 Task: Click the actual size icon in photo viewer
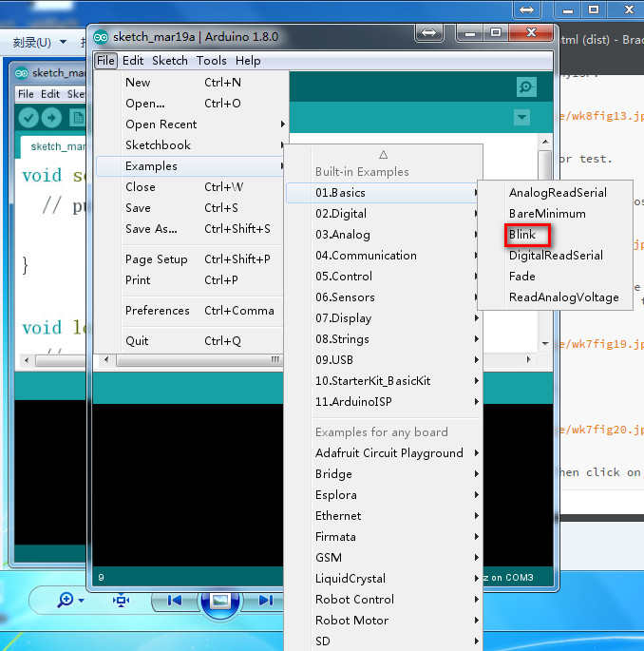(121, 601)
